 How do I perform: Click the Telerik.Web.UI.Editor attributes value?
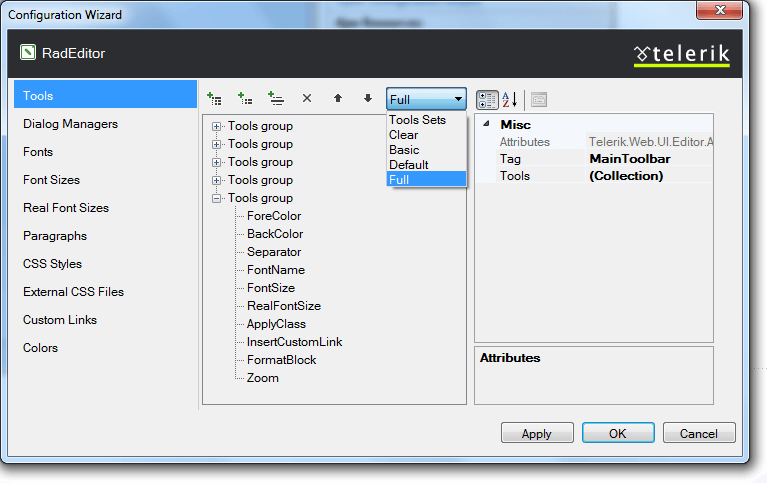click(650, 142)
